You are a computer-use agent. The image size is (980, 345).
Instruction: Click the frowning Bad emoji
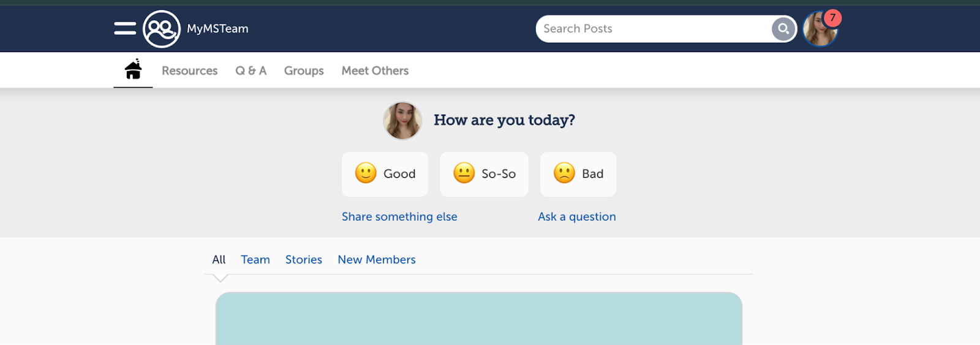point(564,173)
